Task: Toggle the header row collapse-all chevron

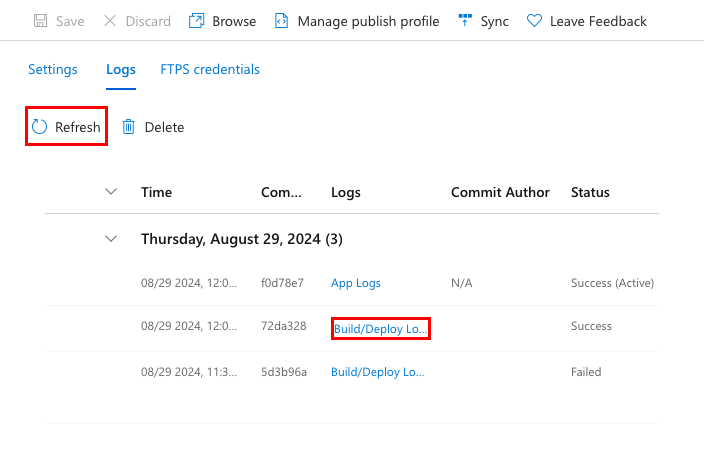Action: tap(111, 192)
